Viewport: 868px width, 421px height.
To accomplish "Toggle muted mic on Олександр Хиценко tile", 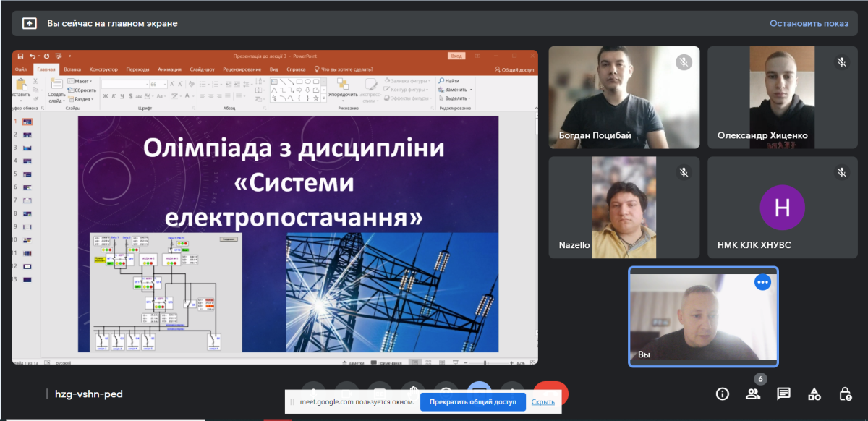I will point(842,62).
